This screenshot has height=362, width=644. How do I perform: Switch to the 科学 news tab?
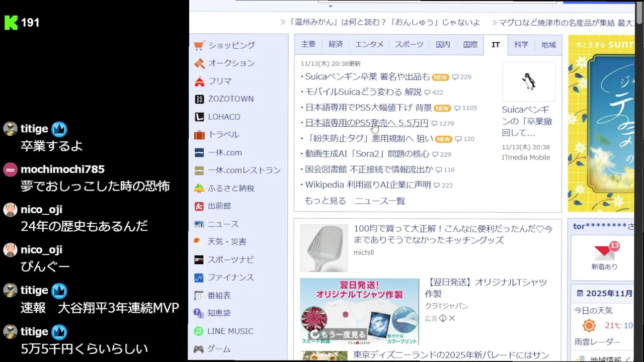click(x=521, y=44)
